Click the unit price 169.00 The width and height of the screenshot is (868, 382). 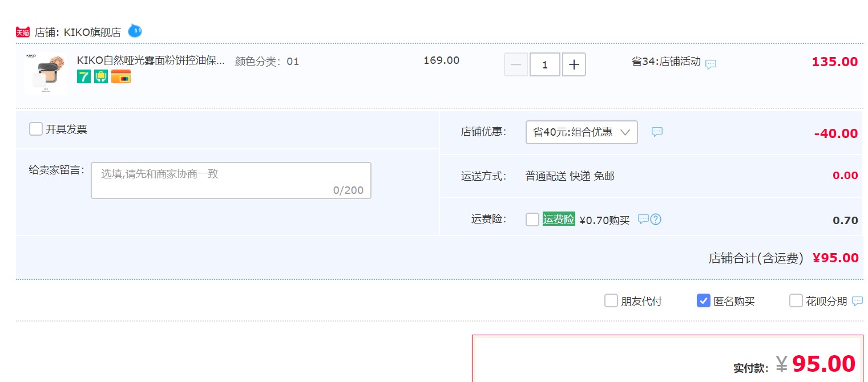pyautogui.click(x=441, y=60)
